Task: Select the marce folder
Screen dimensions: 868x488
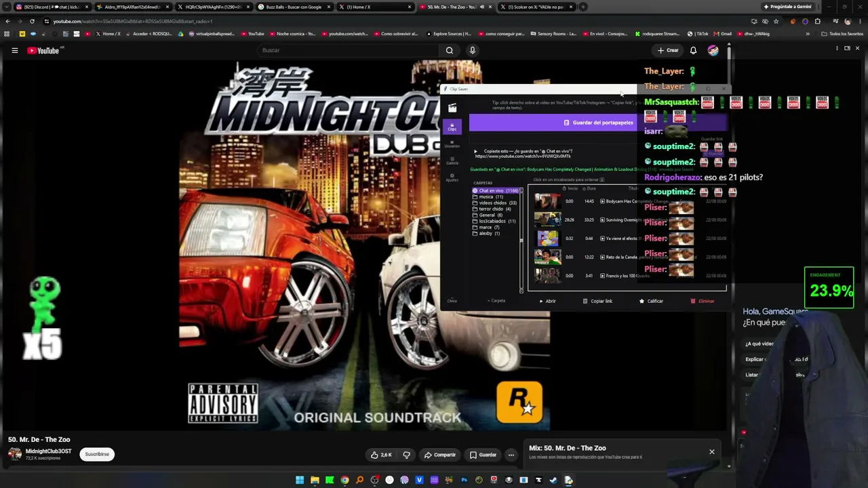Action: pos(486,227)
